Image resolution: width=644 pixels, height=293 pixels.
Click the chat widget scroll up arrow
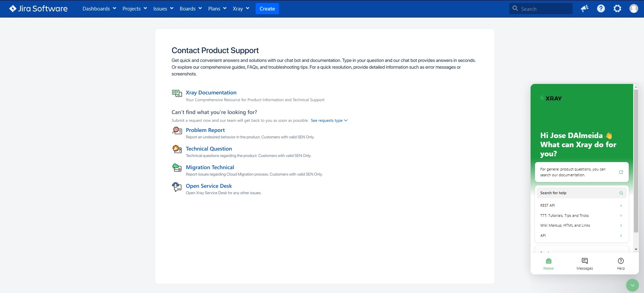click(636, 87)
